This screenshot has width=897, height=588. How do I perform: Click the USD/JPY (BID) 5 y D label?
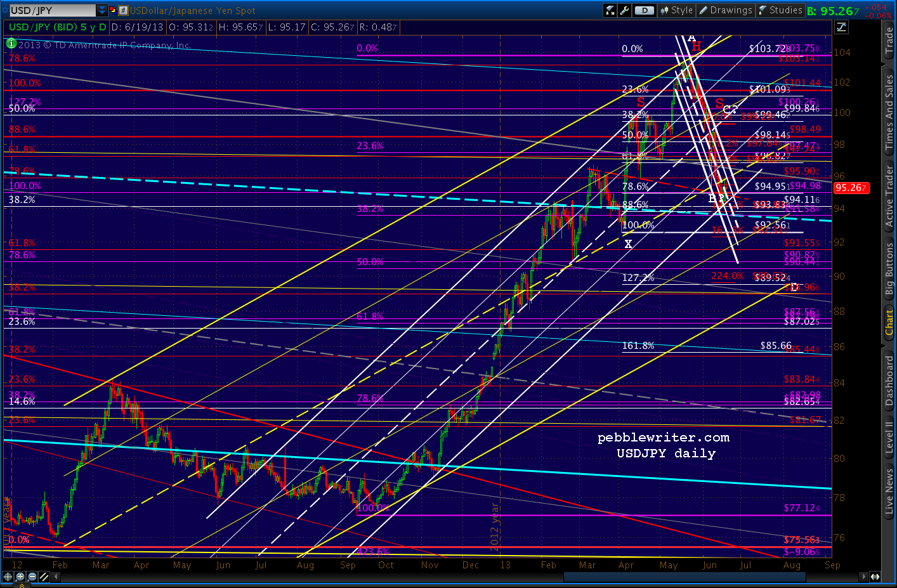(58, 27)
